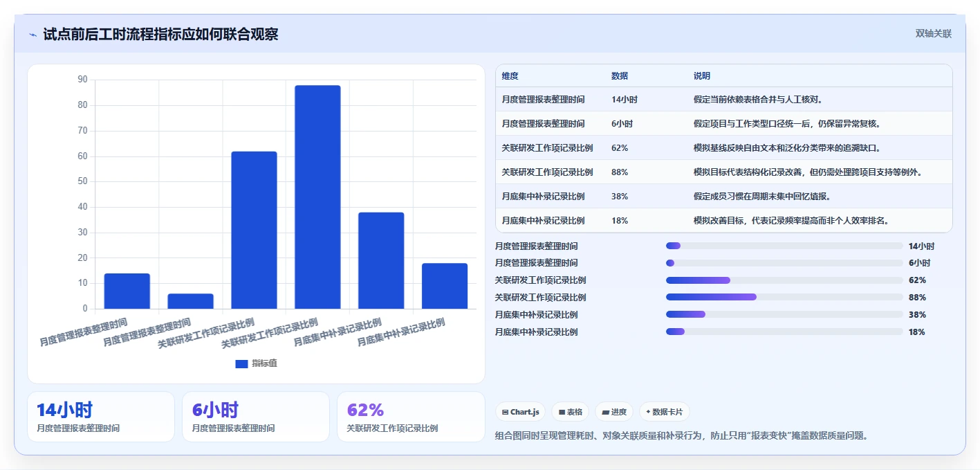Click the title 试点前后工时流程指标应如何联合观察
Screen dimensions: 980x470
coord(160,34)
